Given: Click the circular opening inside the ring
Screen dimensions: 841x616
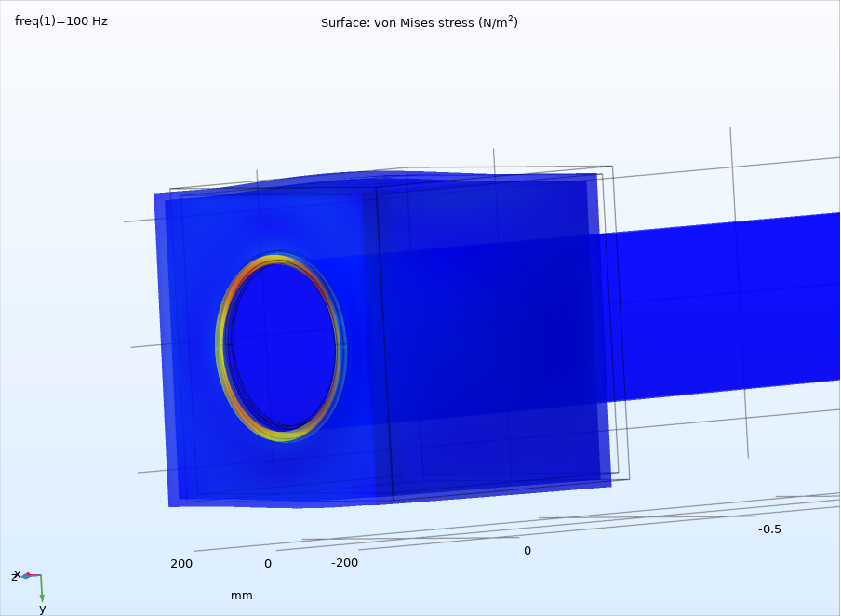Looking at the screenshot, I should (x=283, y=344).
